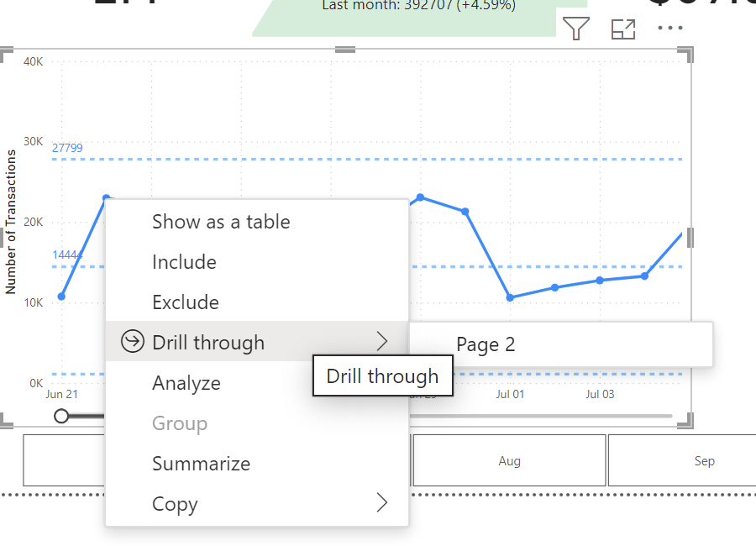Click the zoom slider track on the right

coord(540,416)
